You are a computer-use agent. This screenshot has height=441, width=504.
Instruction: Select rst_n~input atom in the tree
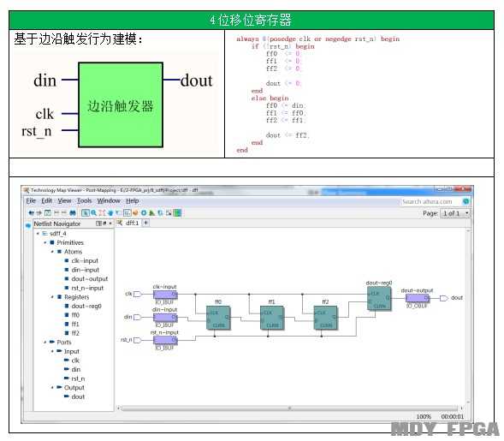click(87, 289)
